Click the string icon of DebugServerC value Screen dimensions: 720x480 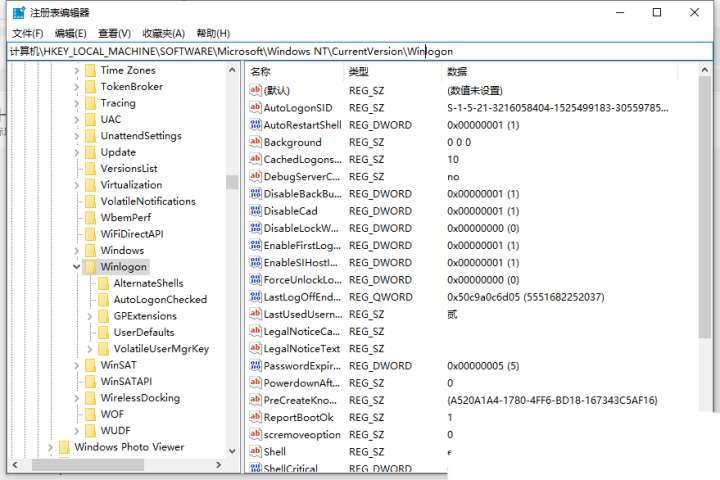[x=255, y=176]
